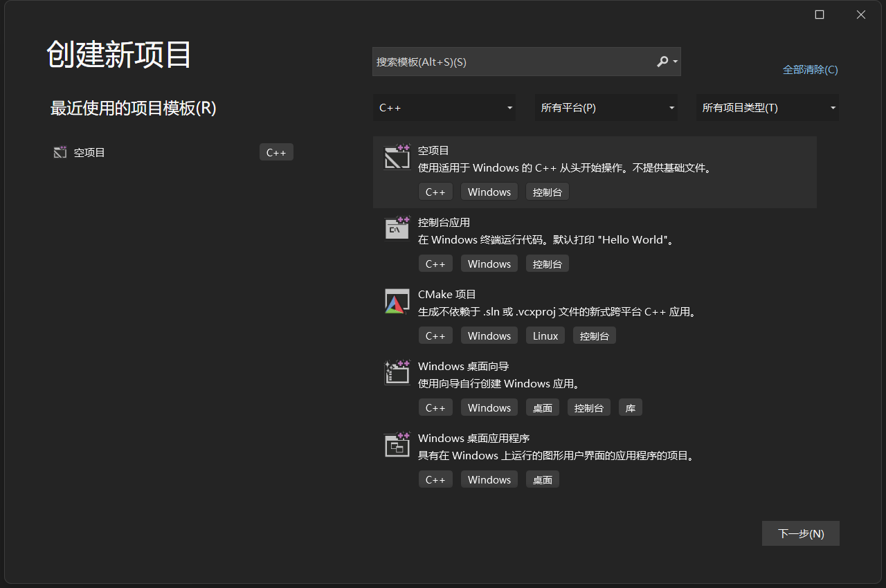
Task: Select the 空项目 template title
Action: (434, 150)
